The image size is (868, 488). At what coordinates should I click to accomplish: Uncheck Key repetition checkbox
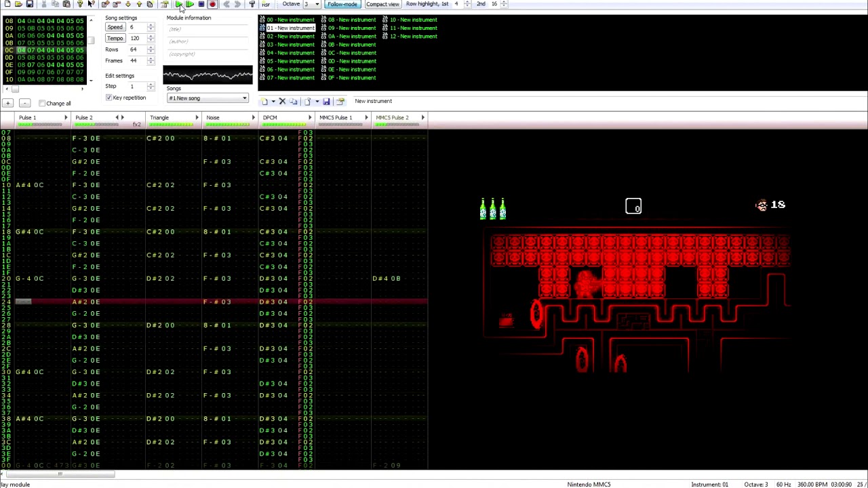[108, 98]
